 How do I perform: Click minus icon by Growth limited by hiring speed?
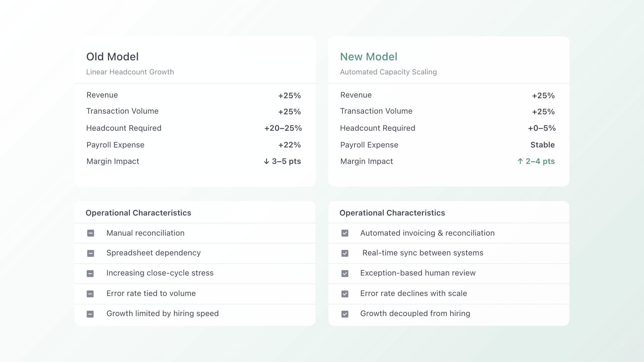click(x=90, y=314)
